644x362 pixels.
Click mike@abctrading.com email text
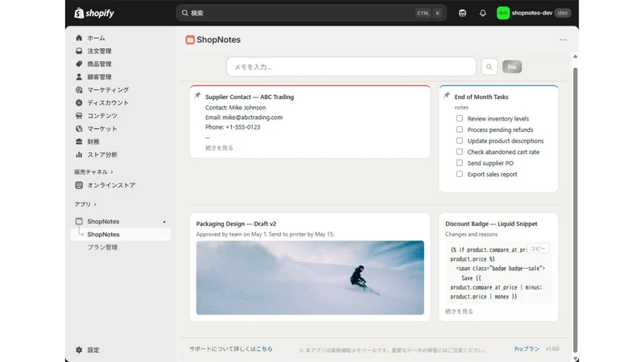253,117
